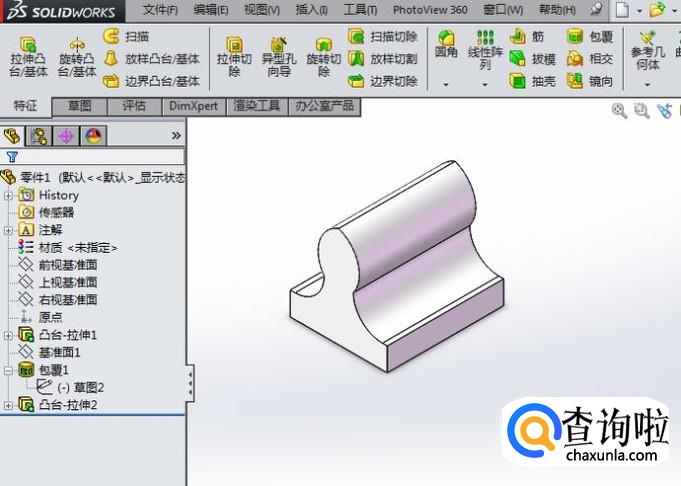Image resolution: width=681 pixels, height=486 pixels.
Task: Select the 相交 intersect tool
Action: [590, 59]
